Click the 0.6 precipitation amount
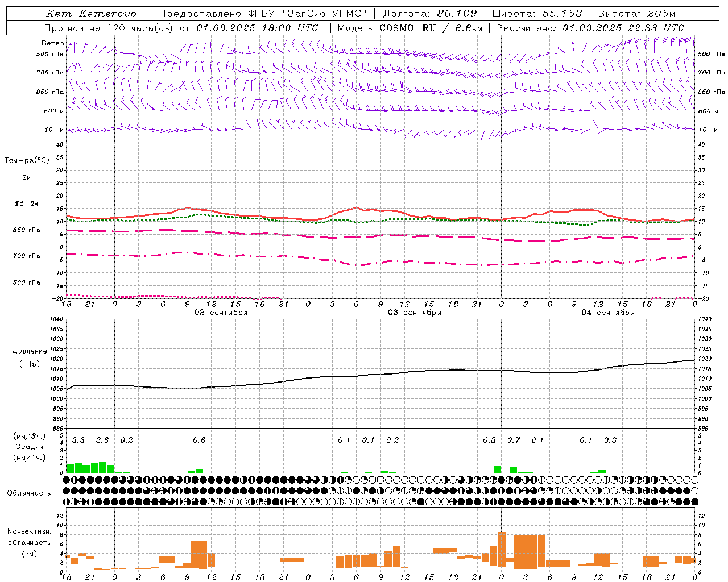Screen dimensions: 728x582 pos(199,440)
